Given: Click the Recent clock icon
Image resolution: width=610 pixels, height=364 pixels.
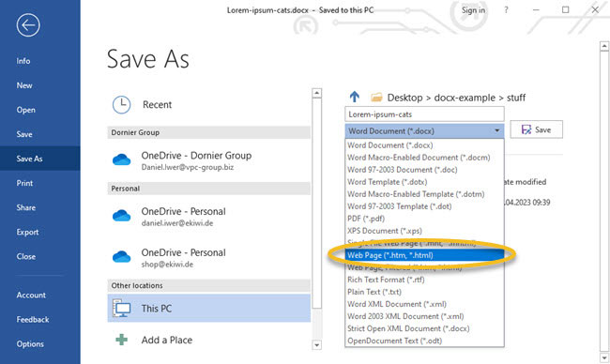Looking at the screenshot, I should (x=121, y=105).
